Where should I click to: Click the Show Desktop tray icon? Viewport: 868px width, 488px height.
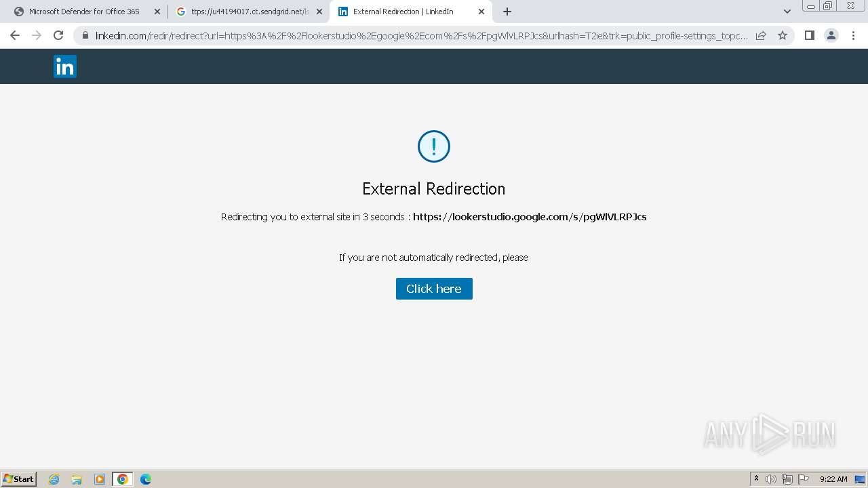click(860, 479)
